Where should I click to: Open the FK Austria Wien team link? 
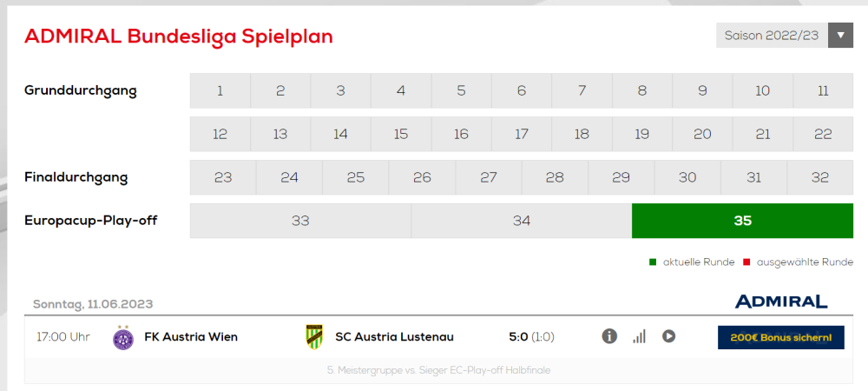tap(191, 337)
